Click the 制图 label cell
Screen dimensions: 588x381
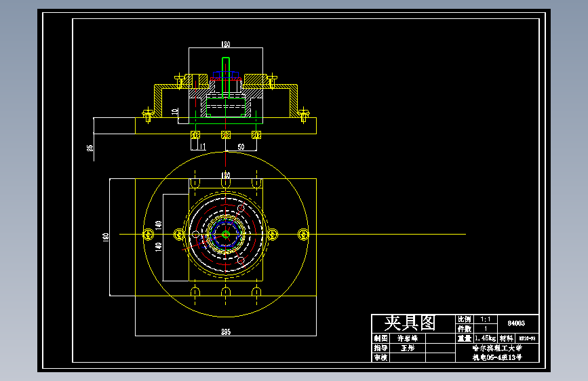tap(380, 338)
